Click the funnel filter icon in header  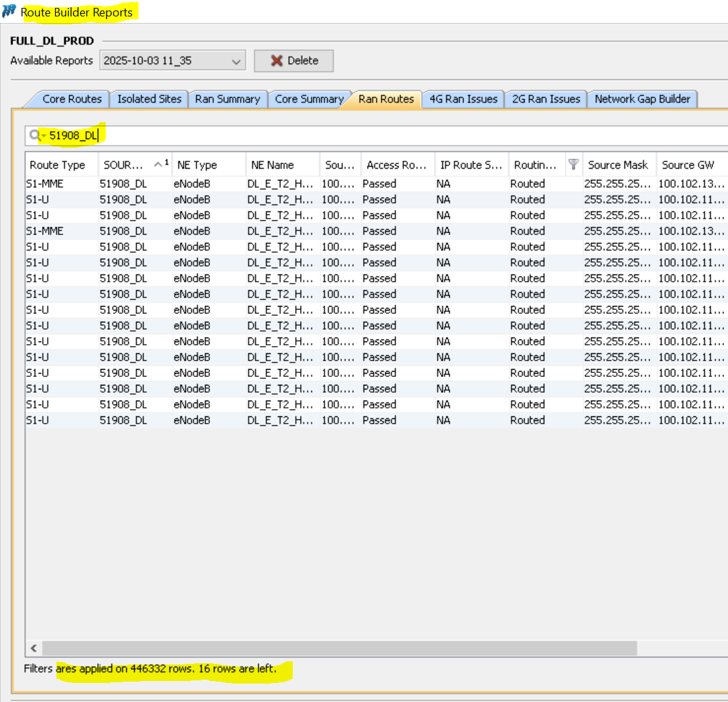click(573, 165)
